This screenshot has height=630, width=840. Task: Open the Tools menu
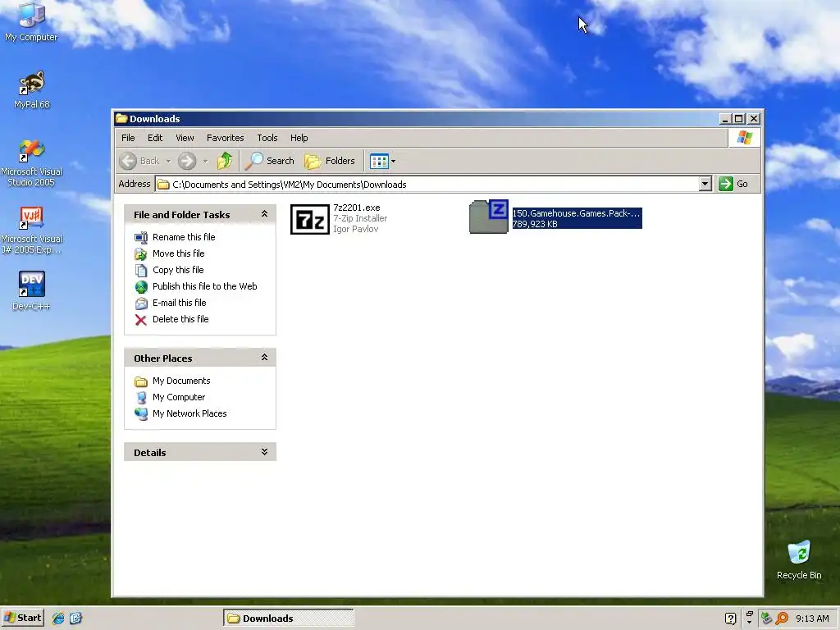click(x=267, y=138)
